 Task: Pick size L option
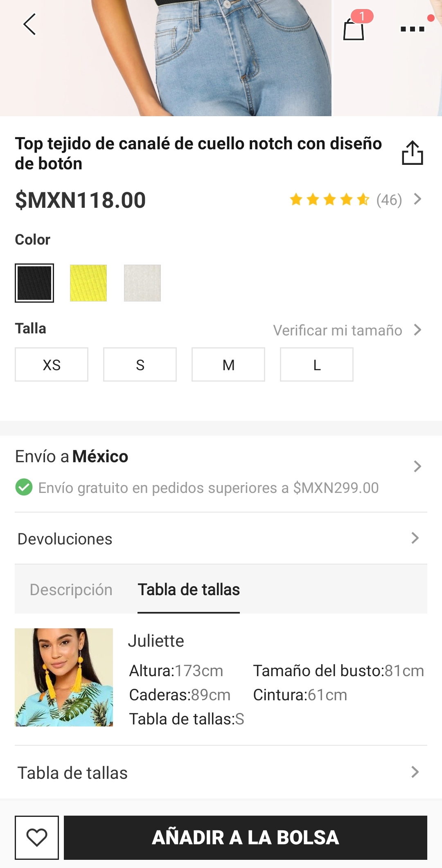[317, 364]
